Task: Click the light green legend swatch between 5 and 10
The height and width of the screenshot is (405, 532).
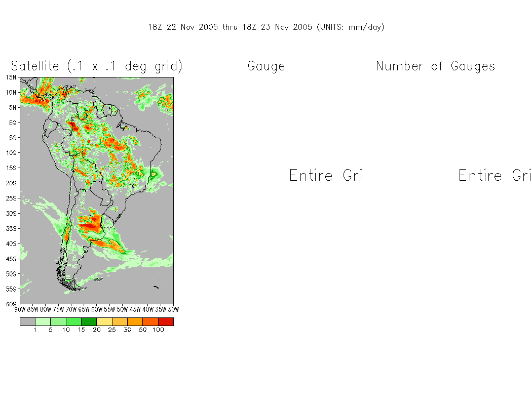Action: pos(58,321)
